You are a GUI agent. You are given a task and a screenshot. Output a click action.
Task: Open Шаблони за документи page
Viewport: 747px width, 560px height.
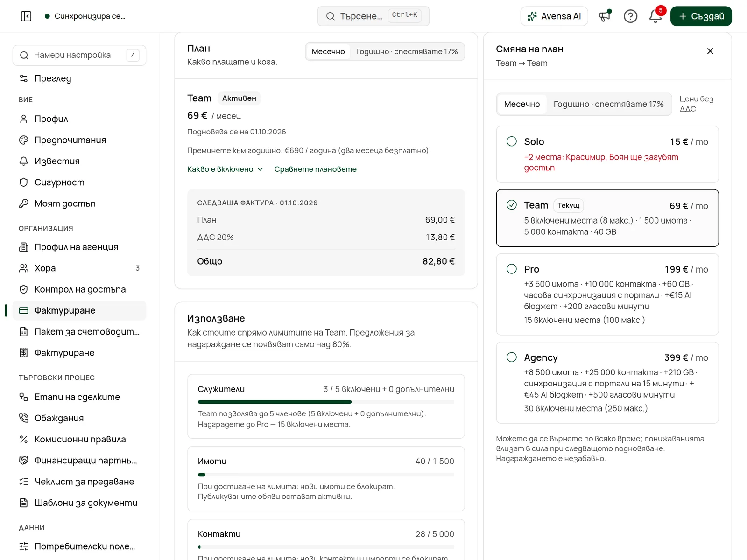point(79,503)
